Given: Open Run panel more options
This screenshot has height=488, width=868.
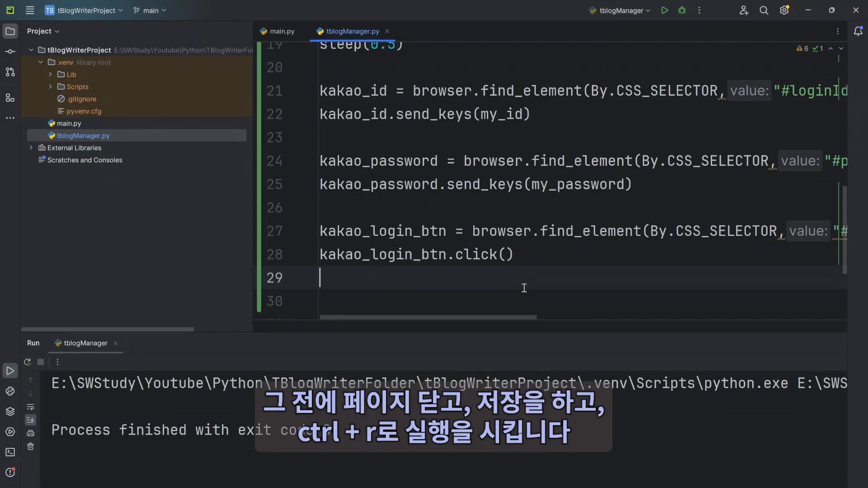Looking at the screenshot, I should coord(57,362).
